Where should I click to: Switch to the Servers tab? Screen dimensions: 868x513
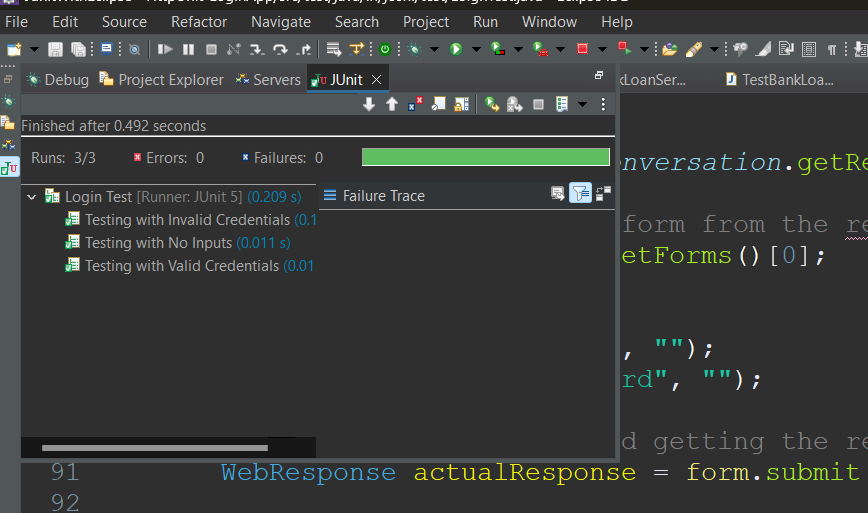click(x=268, y=80)
